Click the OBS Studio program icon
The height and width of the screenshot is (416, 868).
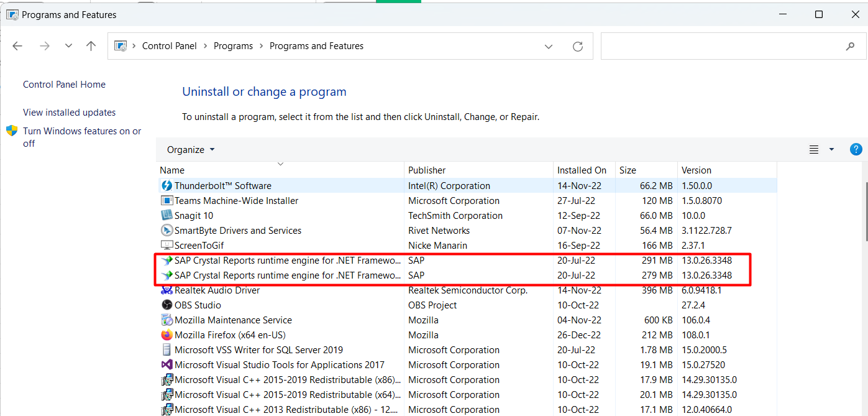[x=167, y=305]
